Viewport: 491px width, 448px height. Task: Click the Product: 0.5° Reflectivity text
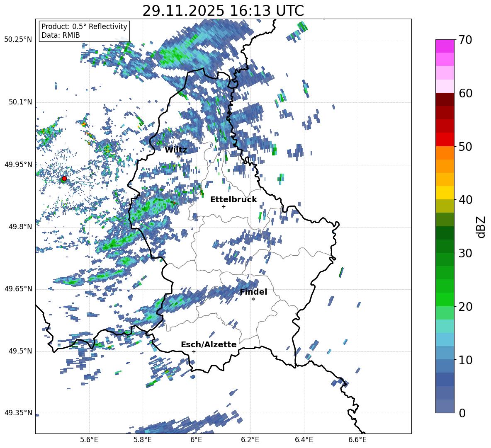click(x=84, y=27)
